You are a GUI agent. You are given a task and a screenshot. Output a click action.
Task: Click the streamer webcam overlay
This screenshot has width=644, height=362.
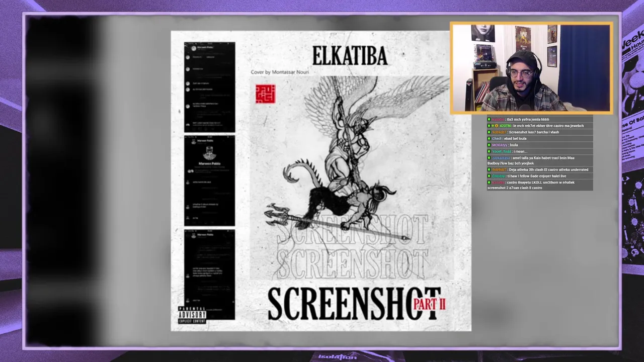[531, 68]
